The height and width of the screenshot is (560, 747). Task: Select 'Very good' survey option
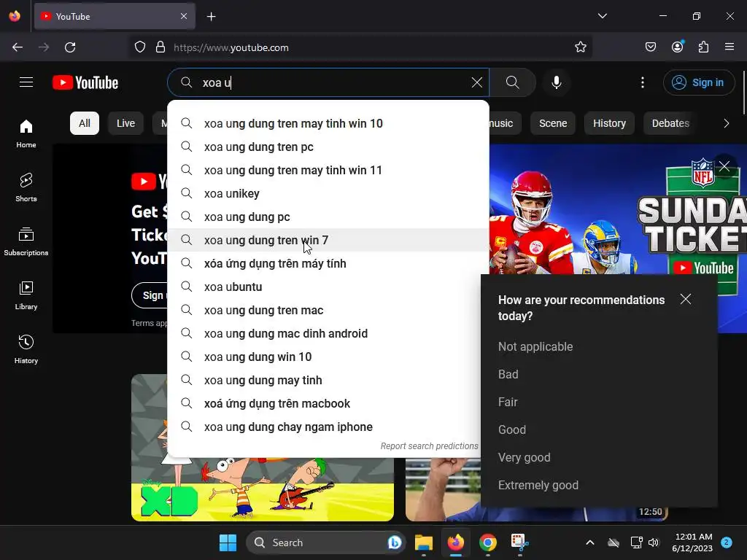tap(524, 457)
